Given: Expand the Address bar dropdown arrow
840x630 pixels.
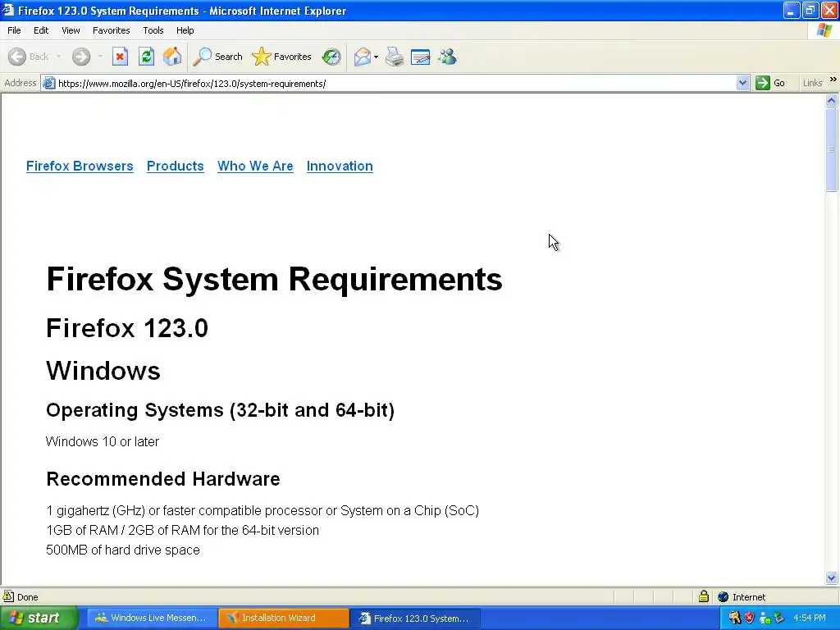Looking at the screenshot, I should click(x=742, y=83).
